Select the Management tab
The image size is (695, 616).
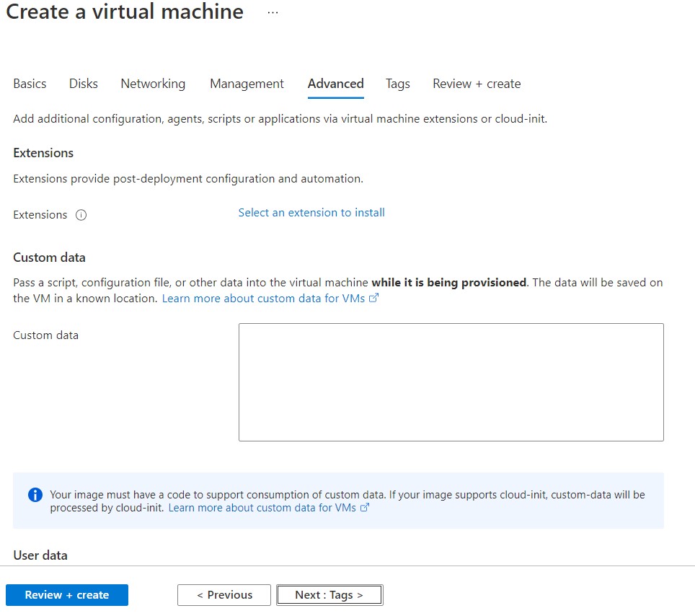point(247,84)
